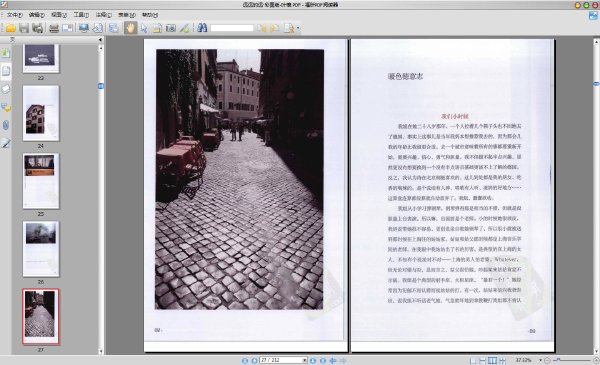Select page 27 thumbnail with red border
Screen dimensions: 600x365
[x=41, y=317]
